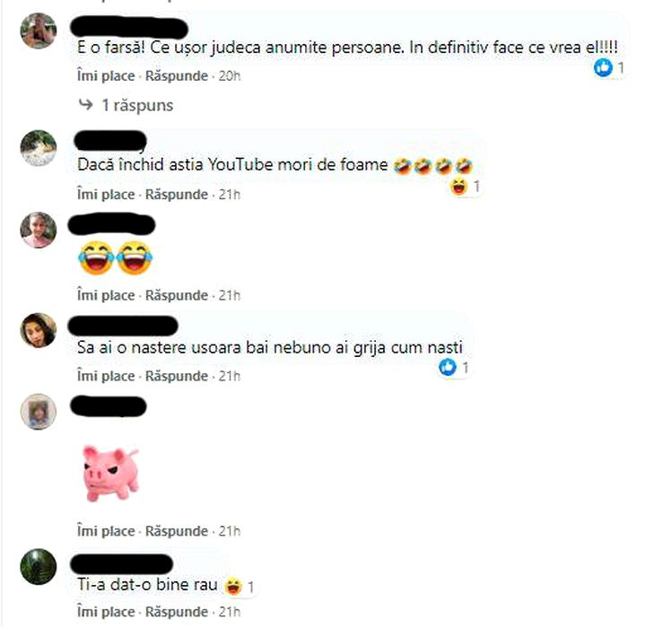Open avatar of the 'E o farsă' commenter
The width and height of the screenshot is (672, 628).
click(x=39, y=31)
